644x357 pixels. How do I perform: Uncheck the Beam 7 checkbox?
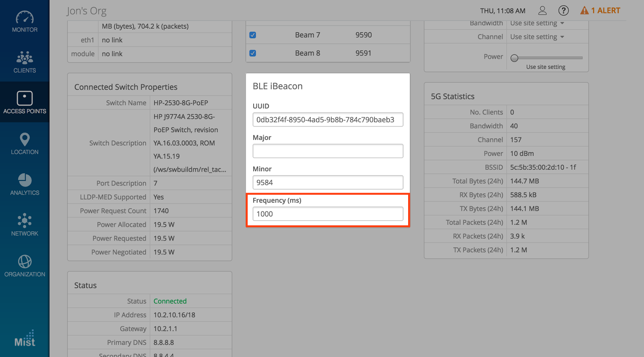tap(253, 35)
